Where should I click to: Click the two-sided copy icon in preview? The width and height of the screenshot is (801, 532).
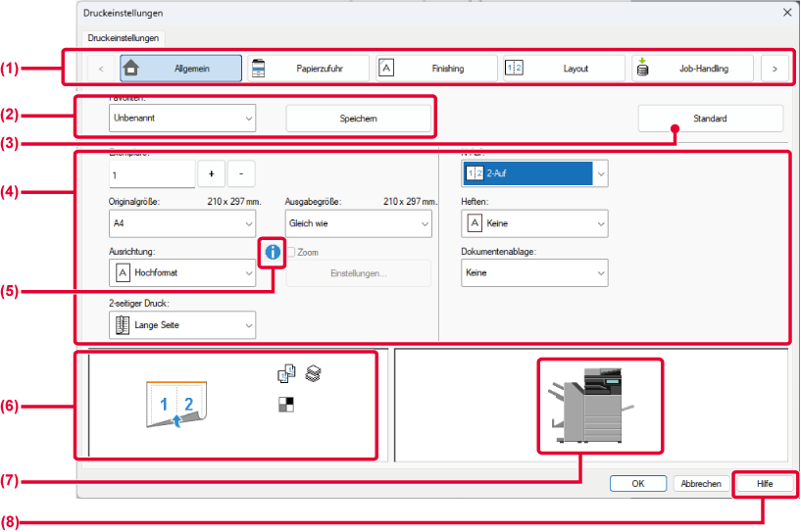287,373
